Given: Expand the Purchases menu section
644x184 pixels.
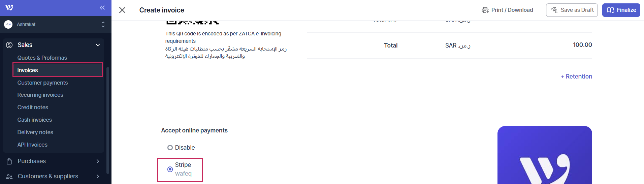Looking at the screenshot, I should coord(98,161).
